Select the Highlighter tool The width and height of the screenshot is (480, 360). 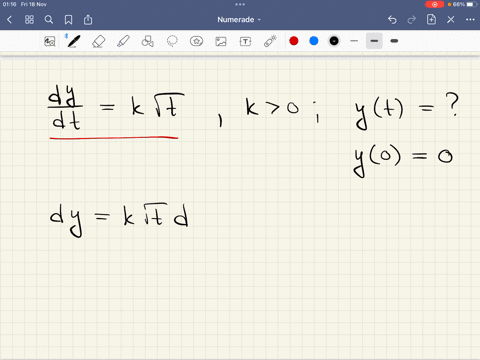point(123,41)
